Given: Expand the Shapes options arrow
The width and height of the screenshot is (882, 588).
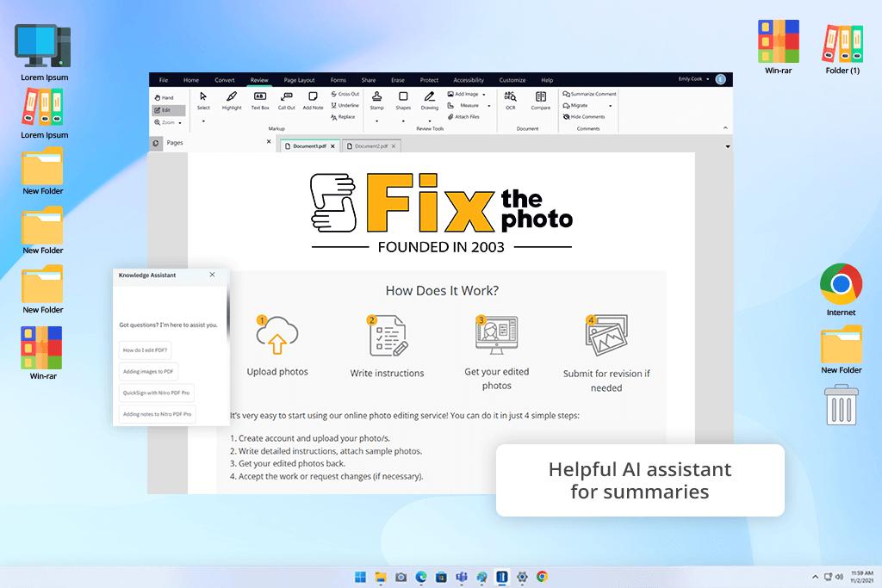Looking at the screenshot, I should click(403, 121).
